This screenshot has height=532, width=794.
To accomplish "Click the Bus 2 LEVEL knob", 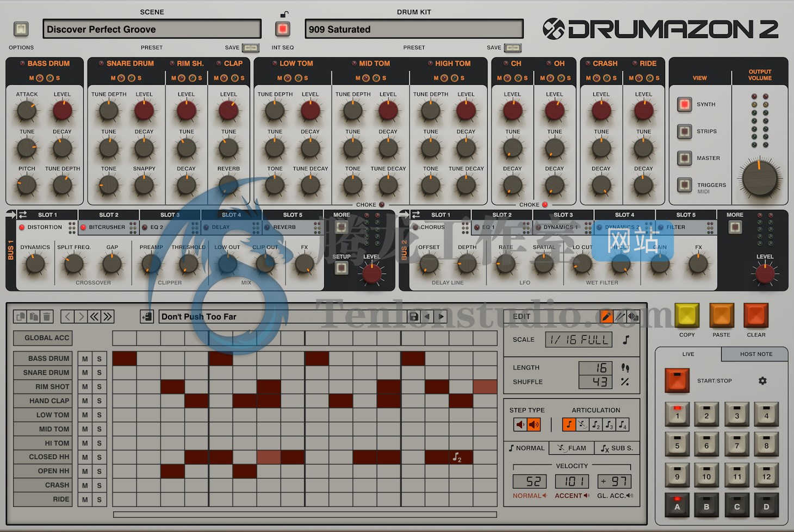I will point(765,274).
